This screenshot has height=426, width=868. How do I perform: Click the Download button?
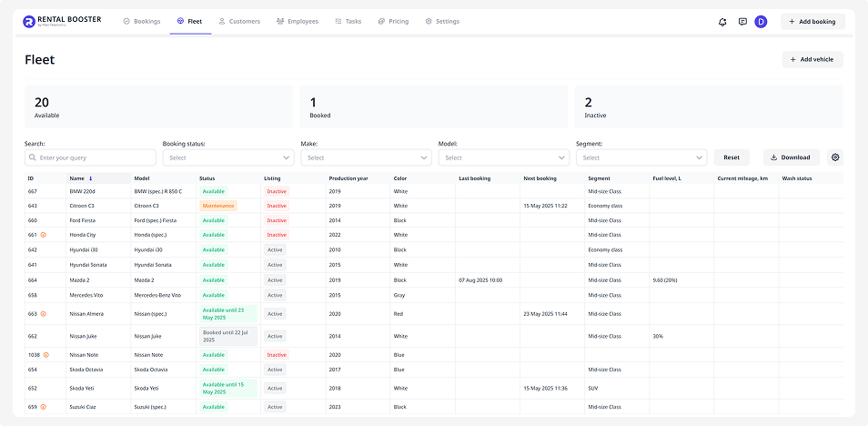pos(791,157)
